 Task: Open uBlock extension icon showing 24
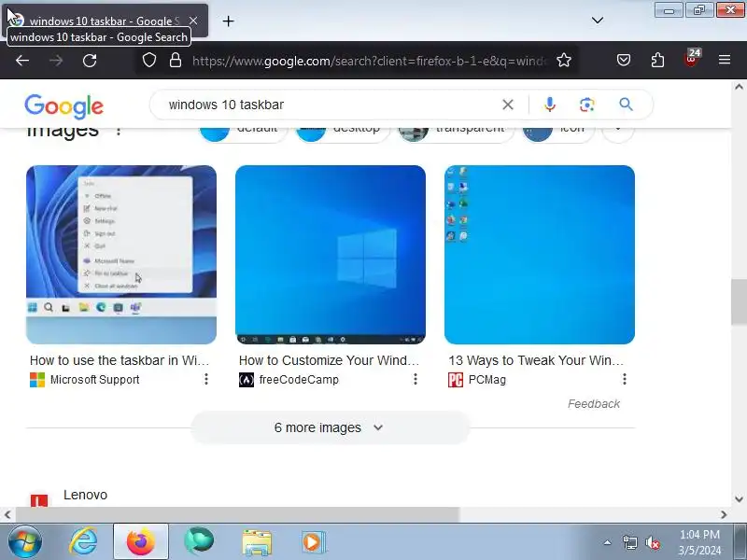pyautogui.click(x=692, y=59)
